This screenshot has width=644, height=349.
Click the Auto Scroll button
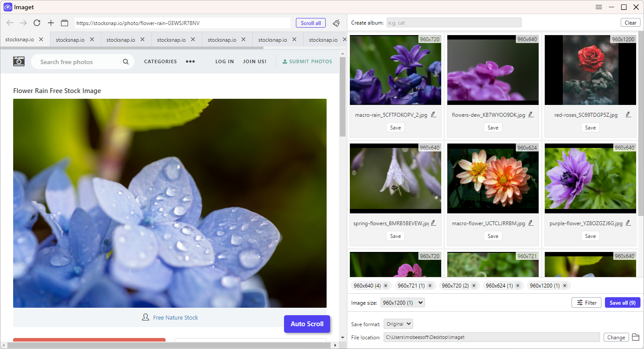[x=307, y=324]
